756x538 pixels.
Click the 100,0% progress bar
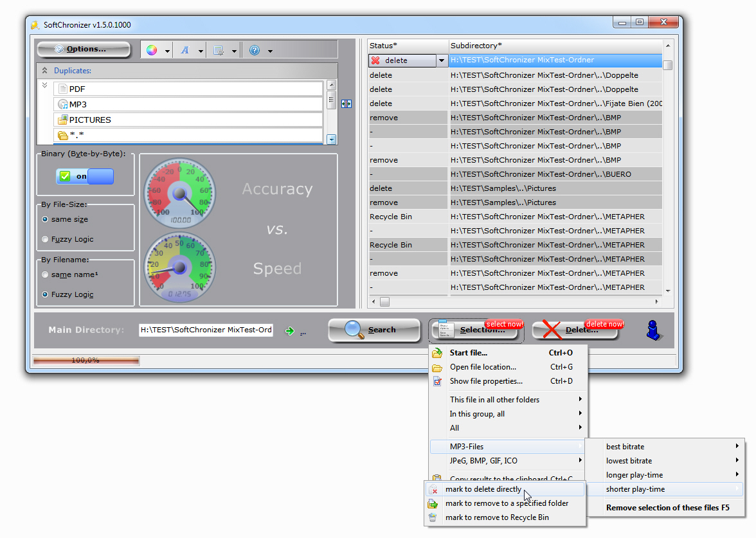pyautogui.click(x=86, y=361)
